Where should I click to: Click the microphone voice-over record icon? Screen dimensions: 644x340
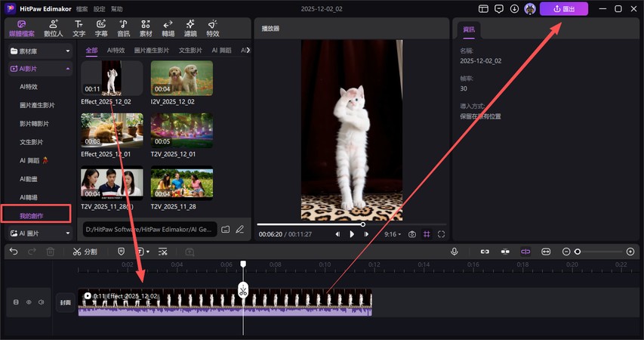pyautogui.click(x=454, y=251)
